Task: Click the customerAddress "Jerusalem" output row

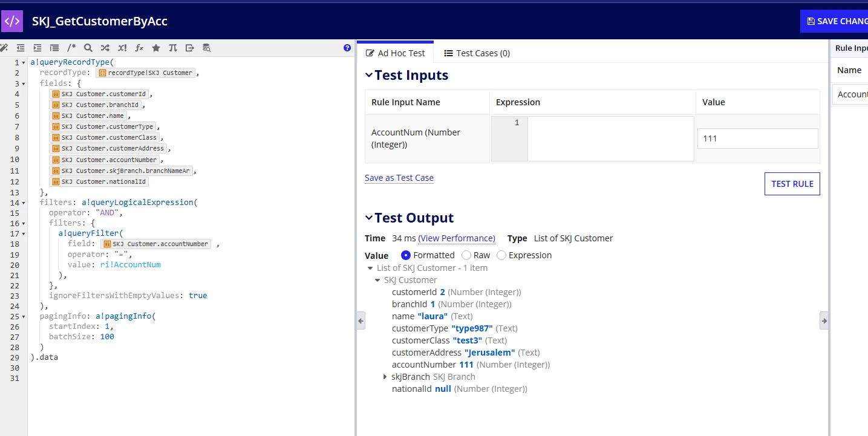Action: (x=466, y=353)
